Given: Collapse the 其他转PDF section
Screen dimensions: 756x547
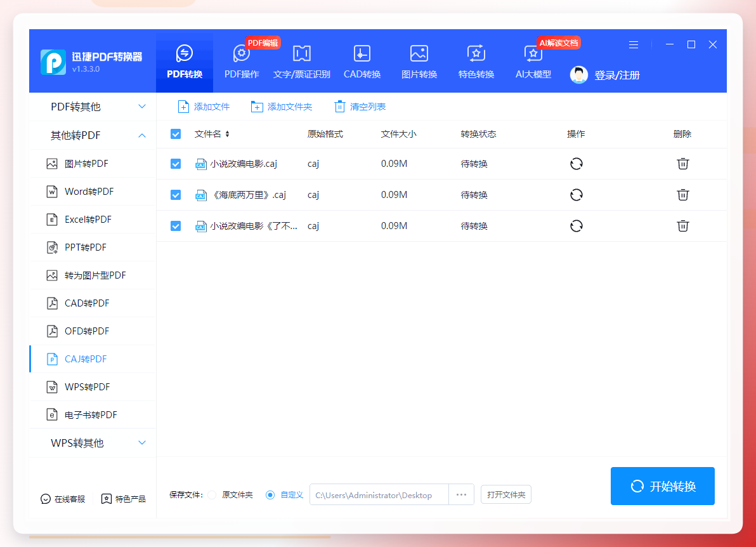Looking at the screenshot, I should click(93, 136).
